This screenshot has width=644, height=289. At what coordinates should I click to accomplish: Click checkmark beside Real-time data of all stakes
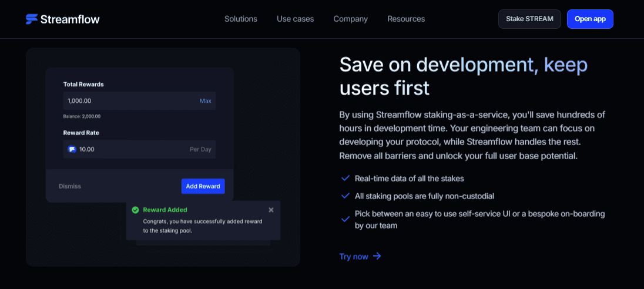pyautogui.click(x=346, y=179)
